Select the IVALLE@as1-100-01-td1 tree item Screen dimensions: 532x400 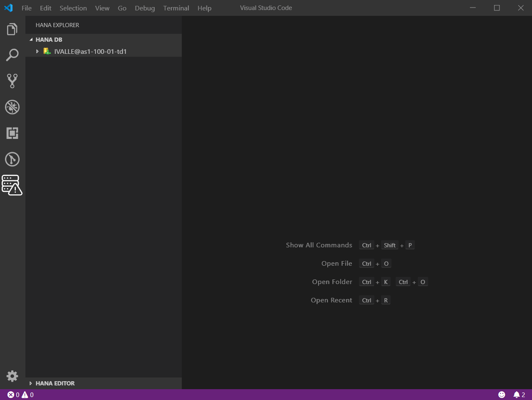[x=103, y=51]
